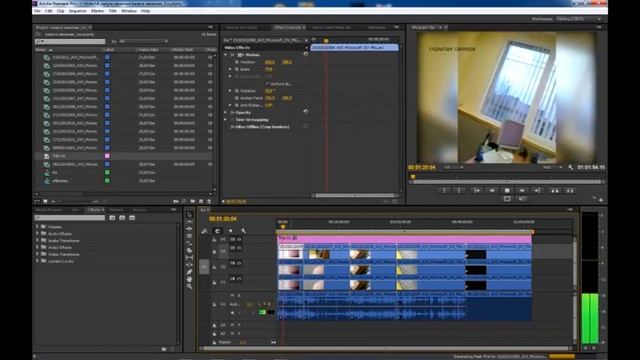Click New Bin icon in Project panel
640x360 pixels.
pyautogui.click(x=193, y=201)
